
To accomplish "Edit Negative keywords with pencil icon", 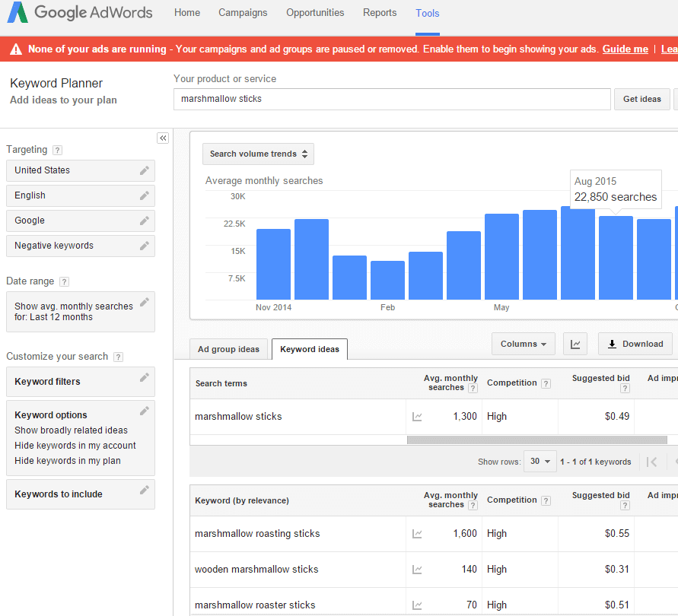I will tap(145, 246).
